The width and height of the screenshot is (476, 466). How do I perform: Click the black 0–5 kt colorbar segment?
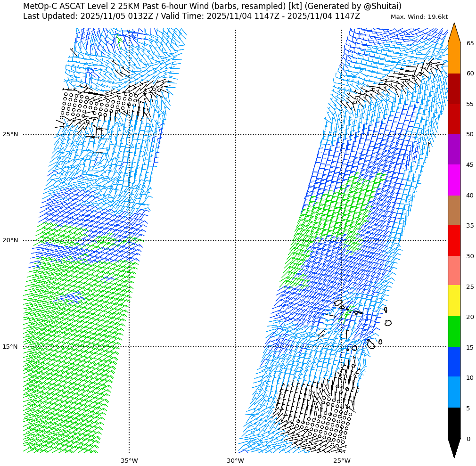tap(454, 423)
